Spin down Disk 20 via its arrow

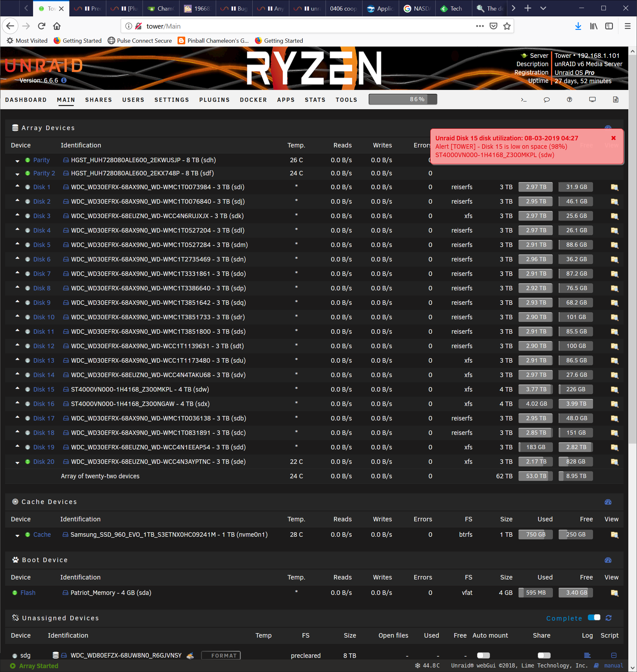click(17, 463)
